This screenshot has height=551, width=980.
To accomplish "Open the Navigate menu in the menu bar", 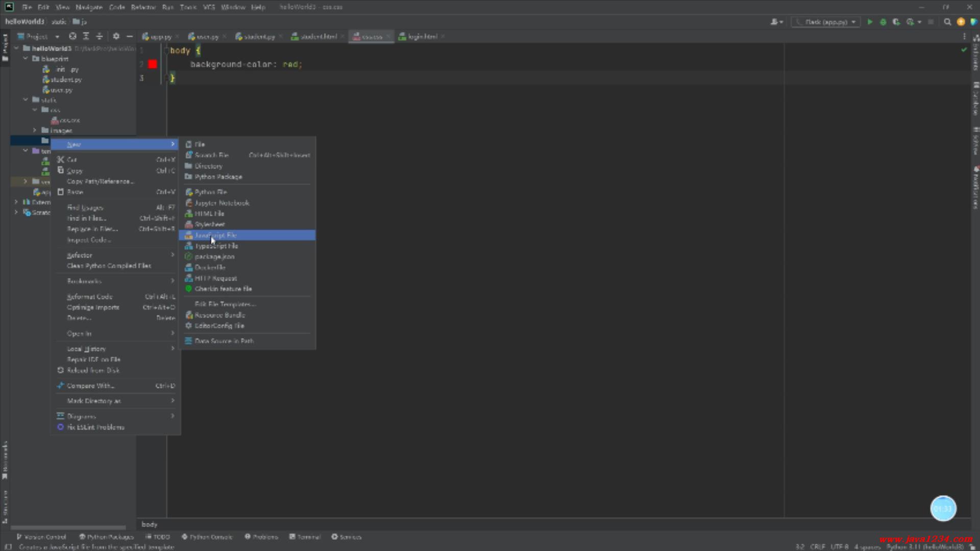I will [89, 7].
